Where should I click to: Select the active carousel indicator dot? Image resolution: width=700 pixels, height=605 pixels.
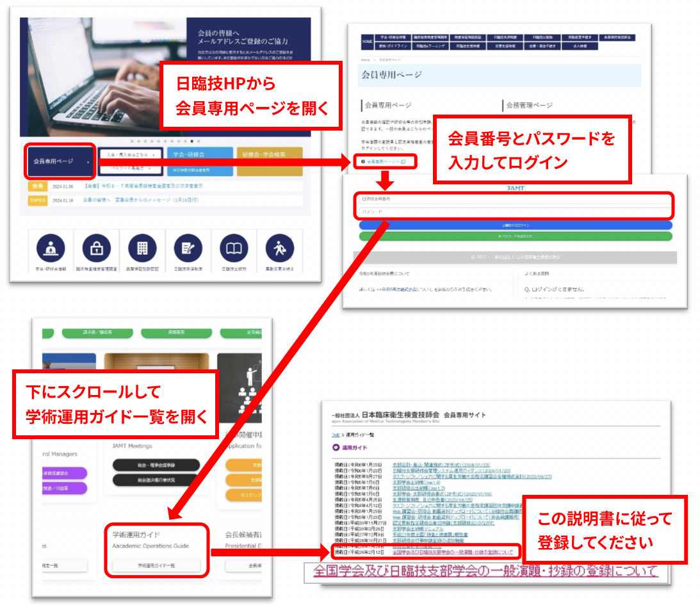click(x=192, y=141)
